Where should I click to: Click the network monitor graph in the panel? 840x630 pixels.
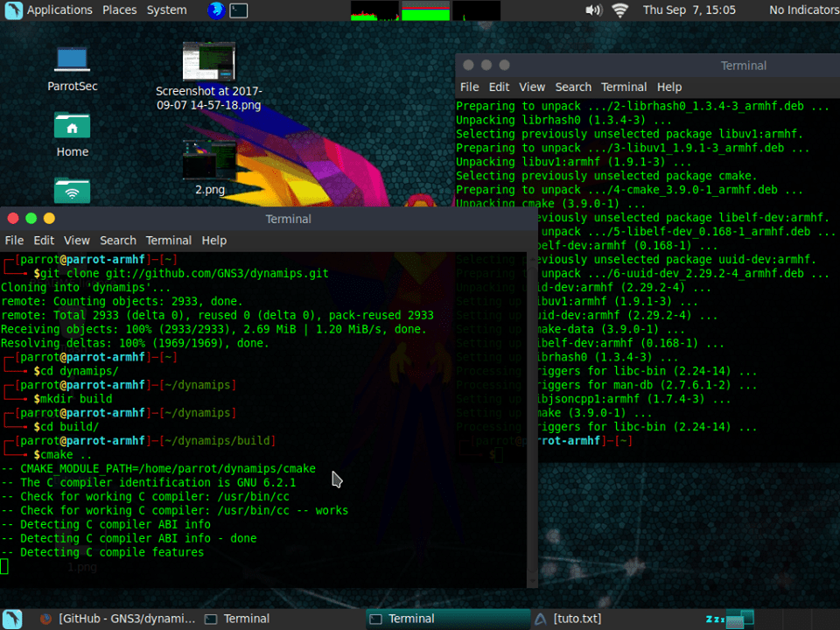click(x=476, y=10)
